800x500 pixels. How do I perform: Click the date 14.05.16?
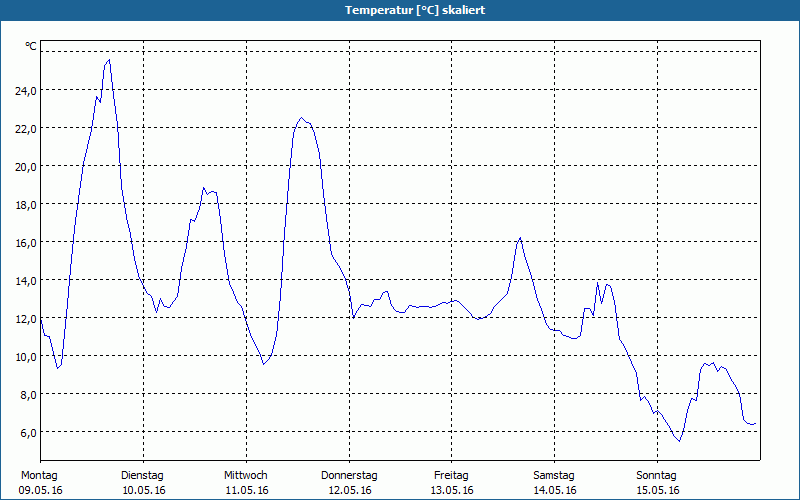(x=555, y=491)
